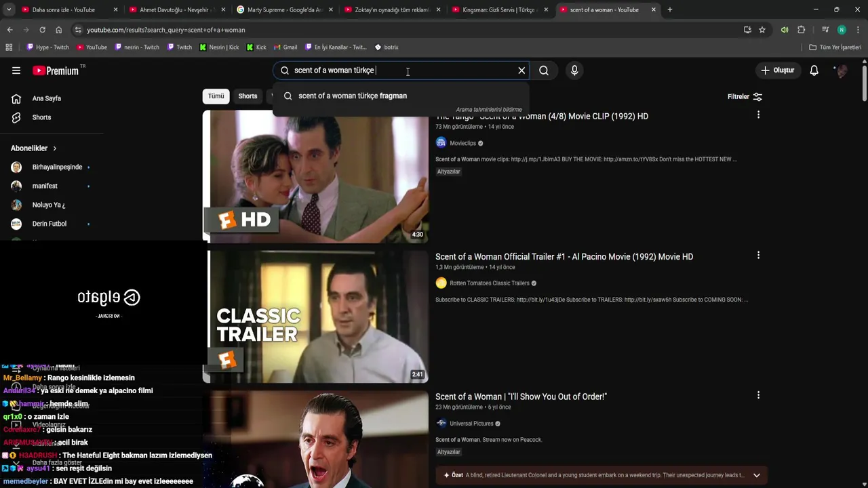Open the notifications bell
Viewport: 868px width, 488px height.
coord(814,70)
